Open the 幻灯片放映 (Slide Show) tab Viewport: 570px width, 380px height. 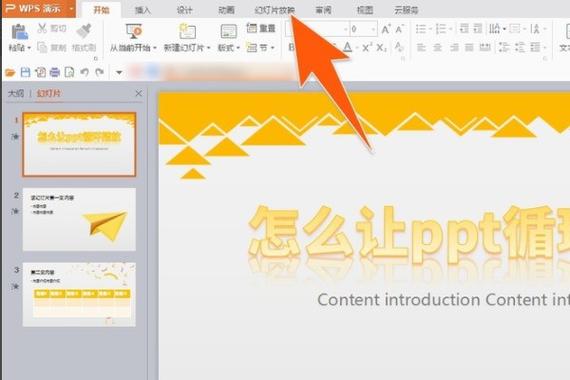pos(275,10)
